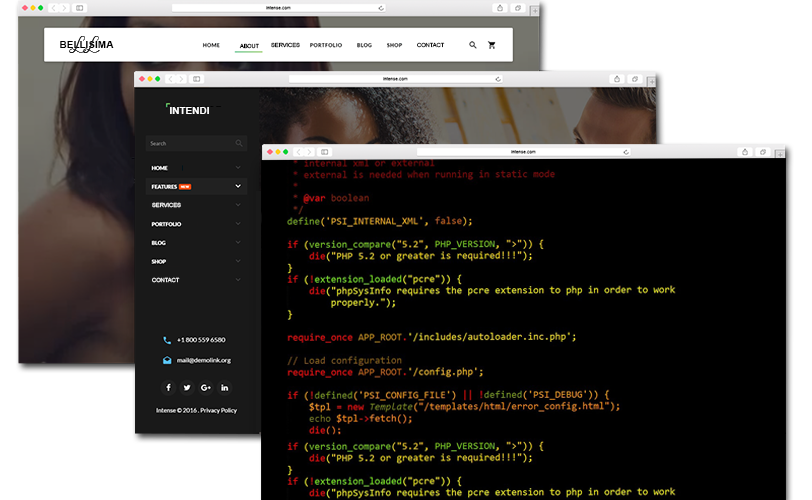Viewport: 812px width, 500px height.
Task: Open the Twitter icon in the Intendi sidebar
Action: tap(187, 387)
